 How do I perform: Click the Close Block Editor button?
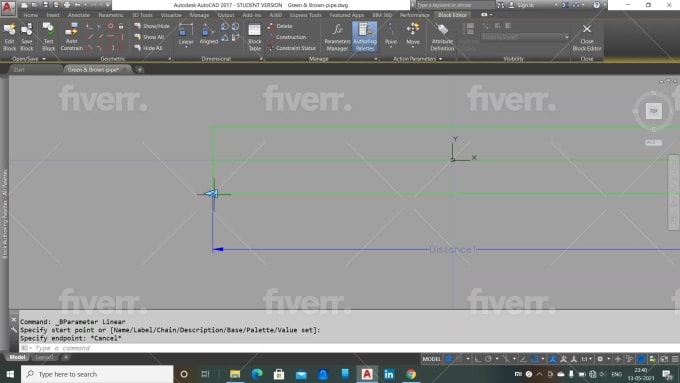click(587, 37)
